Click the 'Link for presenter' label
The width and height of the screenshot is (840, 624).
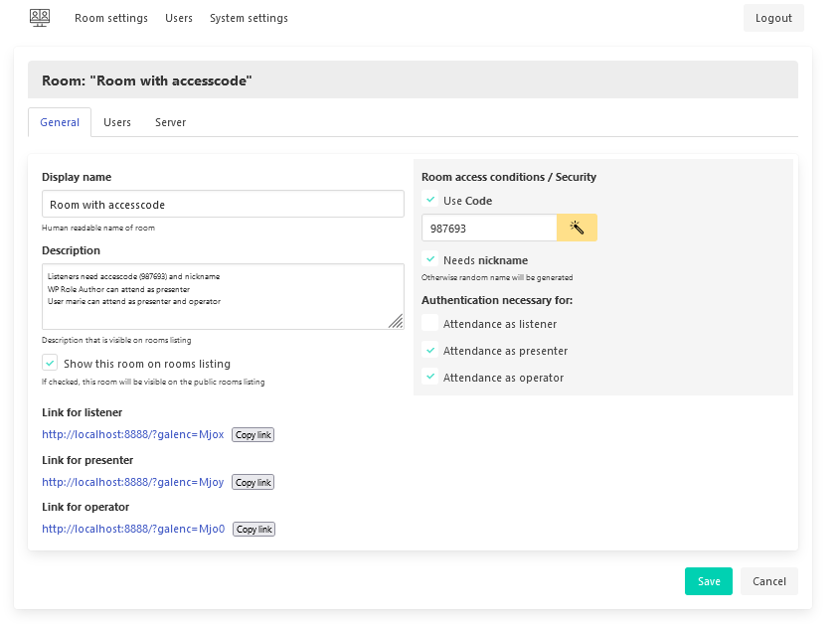click(x=87, y=460)
